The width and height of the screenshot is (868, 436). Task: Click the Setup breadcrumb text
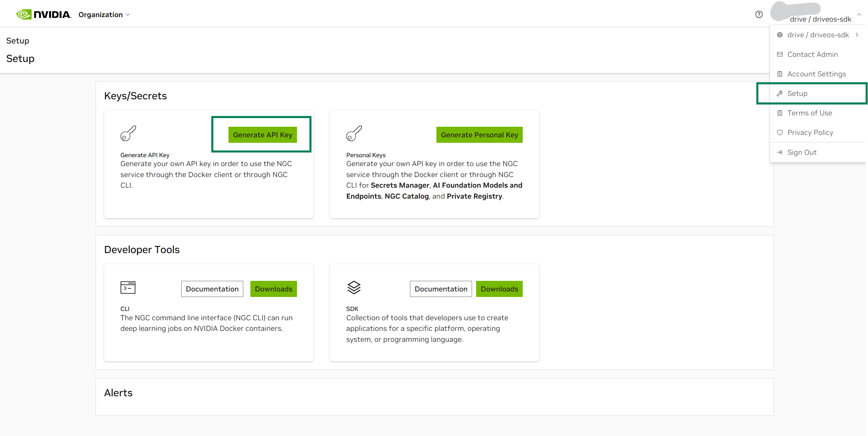[18, 41]
